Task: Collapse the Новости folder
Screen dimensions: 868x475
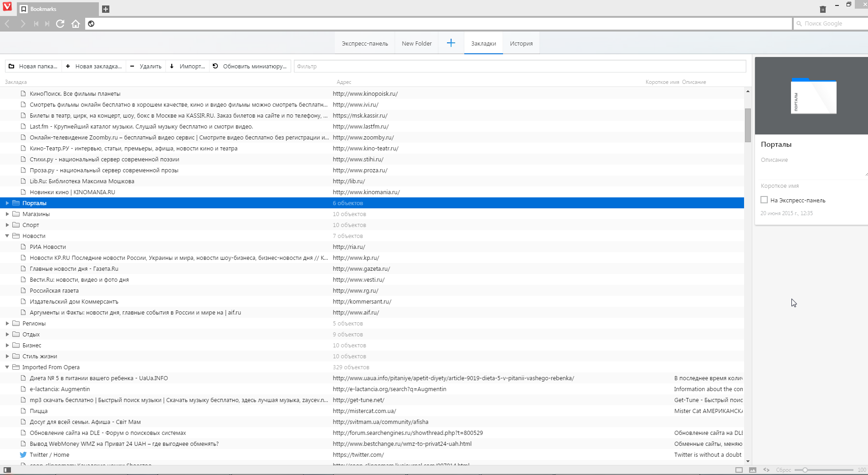Action: pos(7,236)
